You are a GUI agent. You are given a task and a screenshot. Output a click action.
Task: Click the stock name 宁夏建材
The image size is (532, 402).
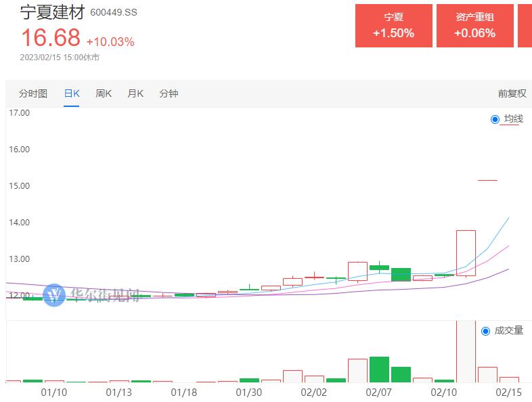[52, 12]
